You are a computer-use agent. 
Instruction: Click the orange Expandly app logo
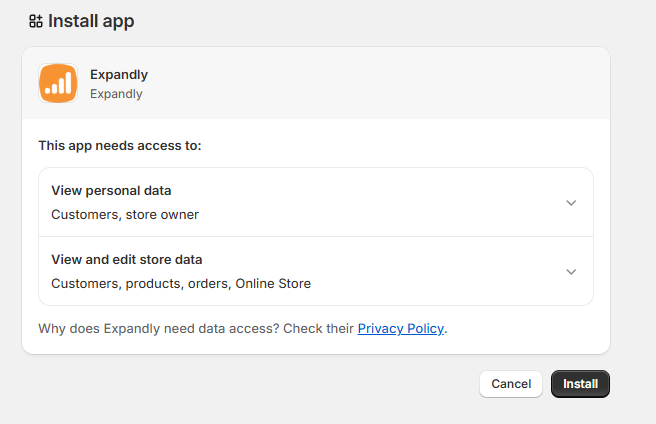point(57,83)
